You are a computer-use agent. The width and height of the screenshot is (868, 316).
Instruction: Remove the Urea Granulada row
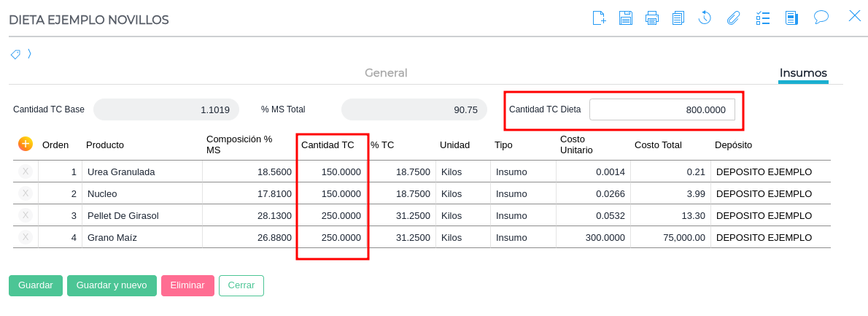click(x=26, y=172)
